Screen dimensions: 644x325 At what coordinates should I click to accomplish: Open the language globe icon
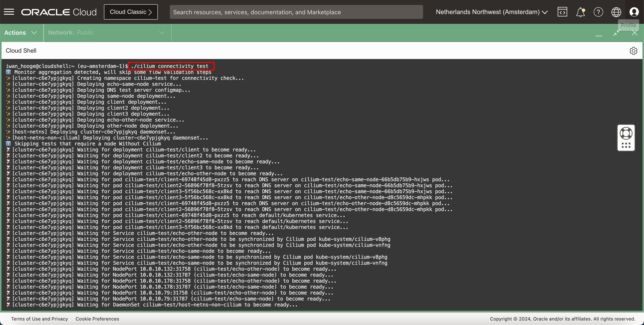pos(616,12)
